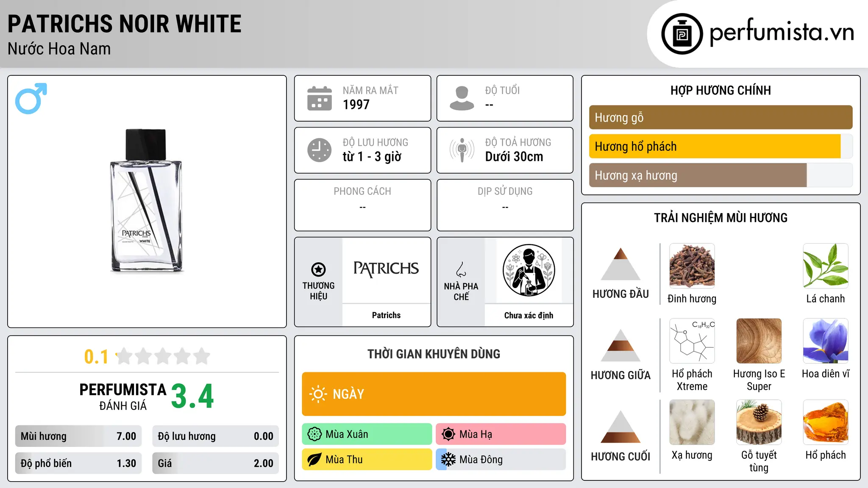The image size is (868, 488).
Task: Open the Hổ phách amber stone image
Action: 826,422
